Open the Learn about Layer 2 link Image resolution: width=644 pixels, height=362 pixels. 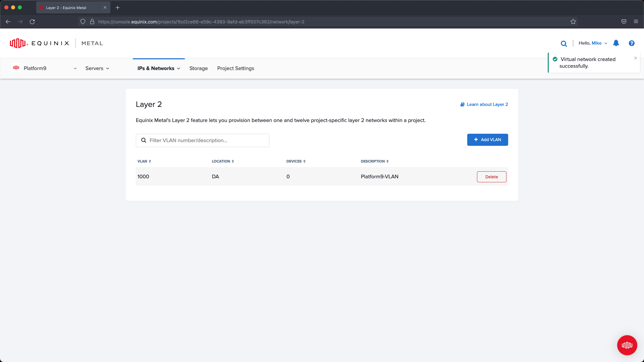(484, 105)
